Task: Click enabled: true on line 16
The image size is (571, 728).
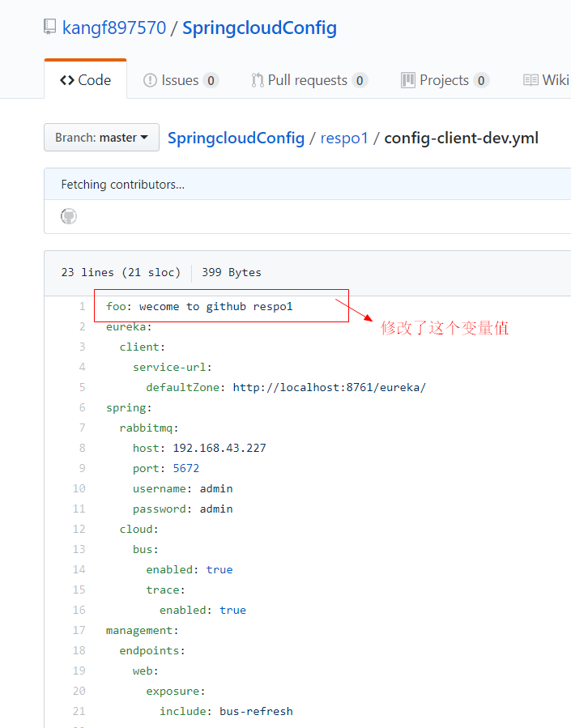Action: point(202,610)
